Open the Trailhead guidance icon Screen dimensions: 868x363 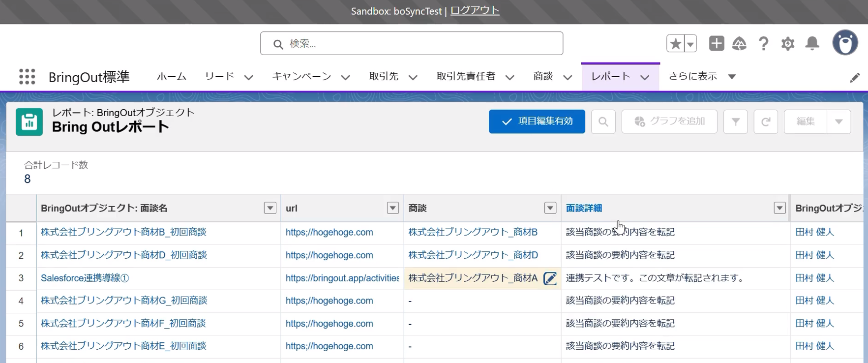[739, 43]
